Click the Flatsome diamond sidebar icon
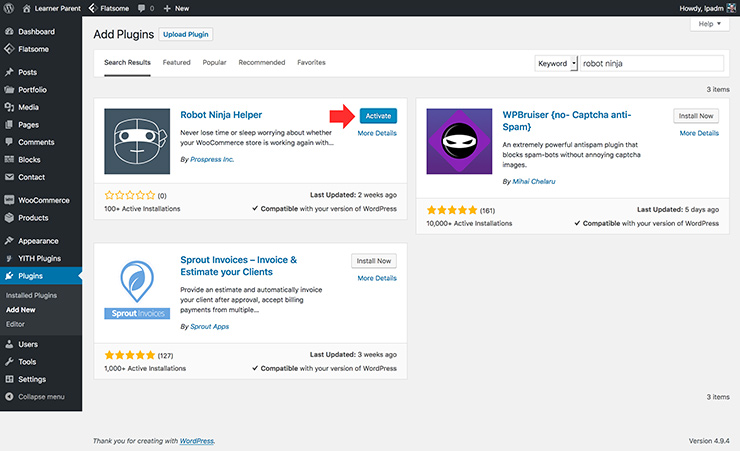This screenshot has width=740, height=451. coord(9,49)
